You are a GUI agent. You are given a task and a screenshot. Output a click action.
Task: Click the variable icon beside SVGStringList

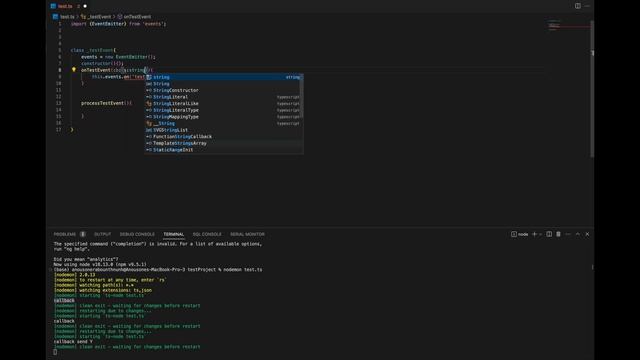coord(149,130)
